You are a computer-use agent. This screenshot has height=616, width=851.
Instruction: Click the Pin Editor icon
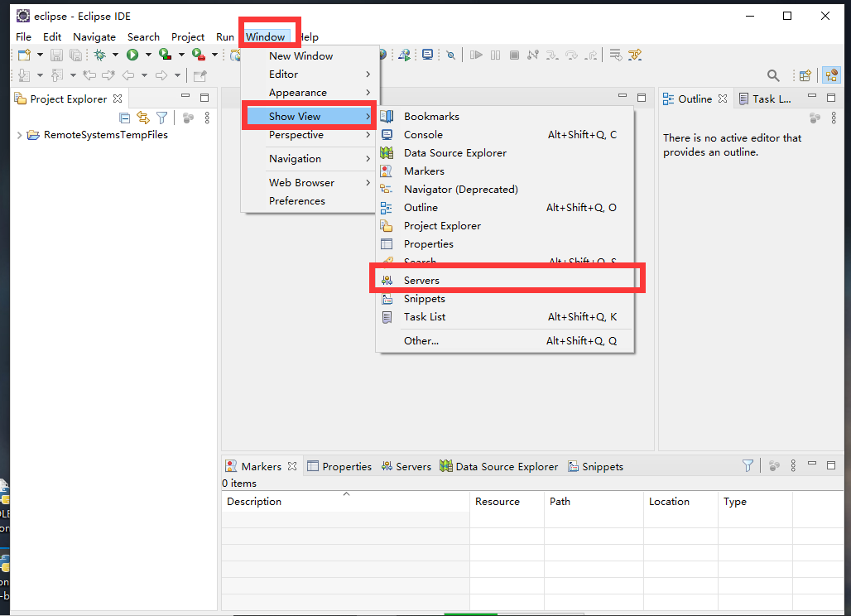pyautogui.click(x=200, y=75)
